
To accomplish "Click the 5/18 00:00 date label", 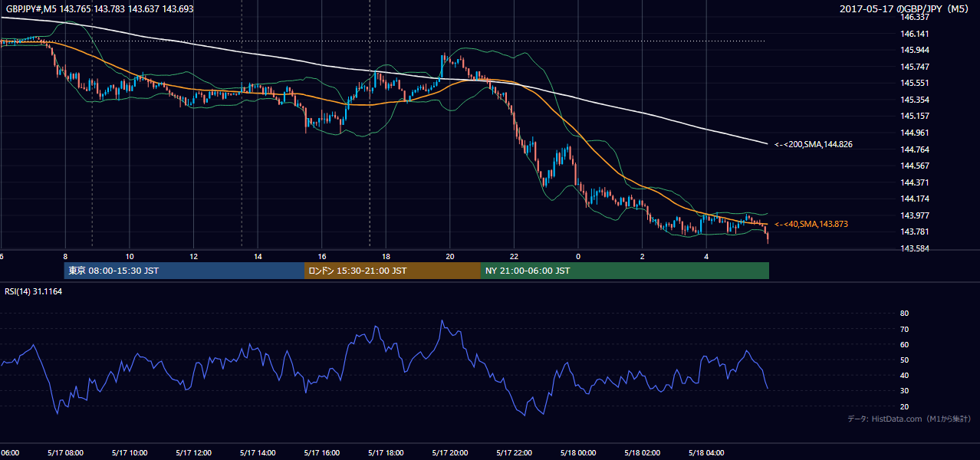I will pyautogui.click(x=577, y=452).
